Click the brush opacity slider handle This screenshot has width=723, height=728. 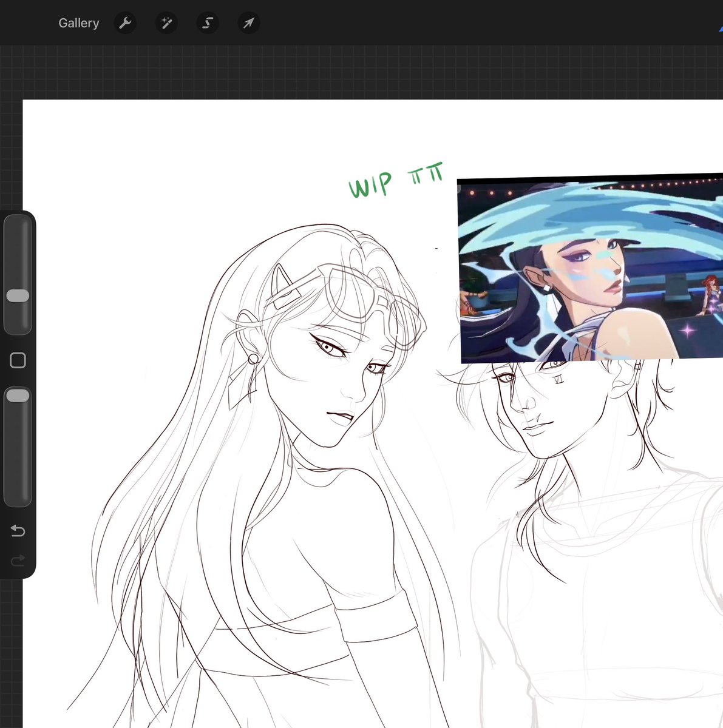pos(18,396)
